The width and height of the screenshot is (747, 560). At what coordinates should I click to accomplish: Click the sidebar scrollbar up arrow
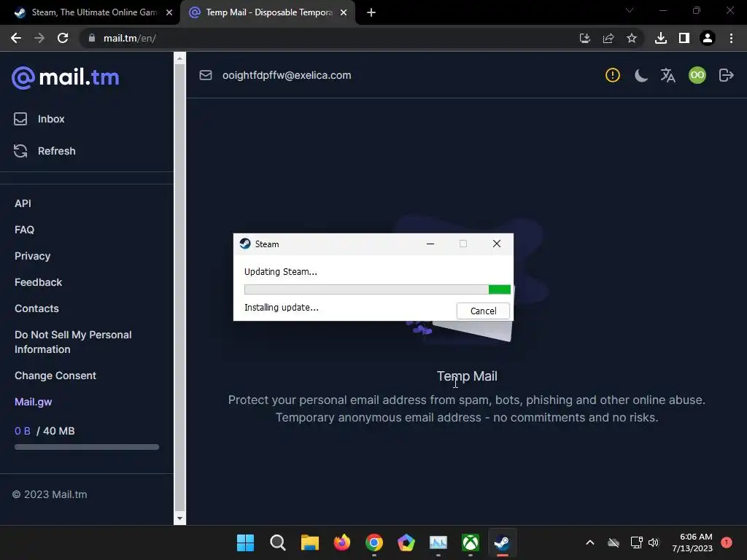(x=179, y=58)
